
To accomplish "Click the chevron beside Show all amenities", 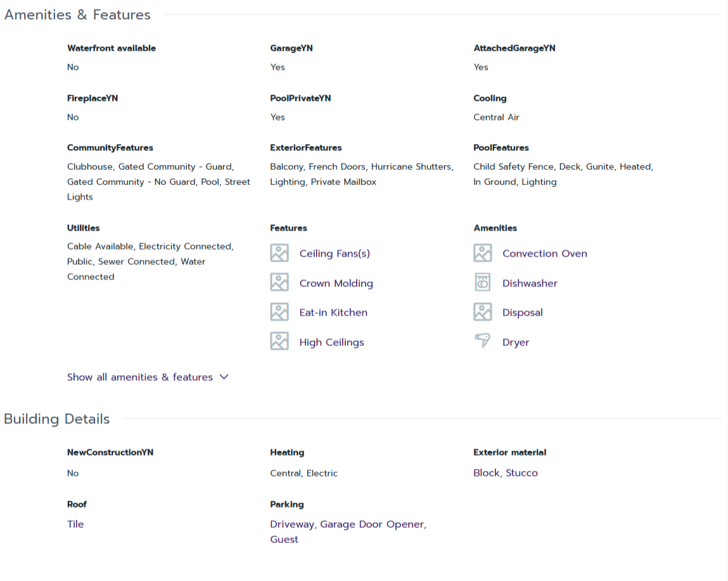I will pos(224,377).
